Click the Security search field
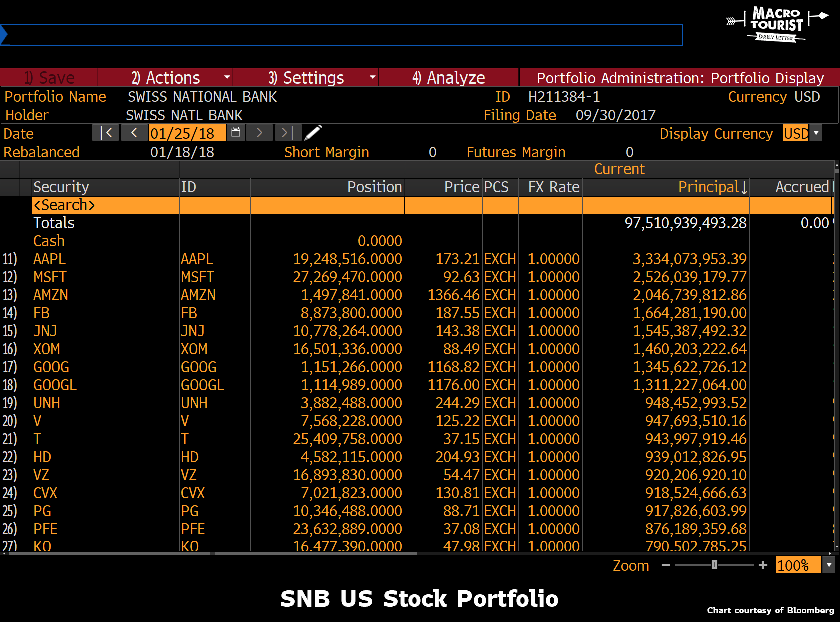This screenshot has width=840, height=622. pyautogui.click(x=106, y=205)
